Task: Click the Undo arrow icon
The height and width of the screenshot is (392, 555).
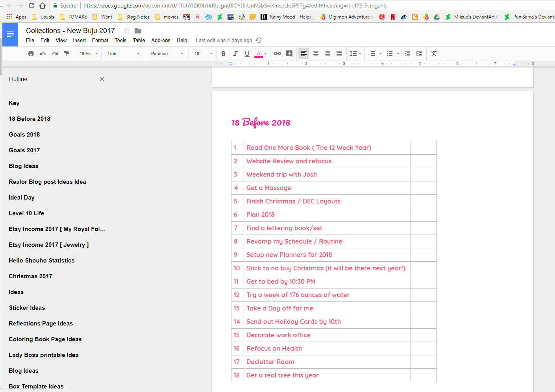Action: click(x=43, y=54)
